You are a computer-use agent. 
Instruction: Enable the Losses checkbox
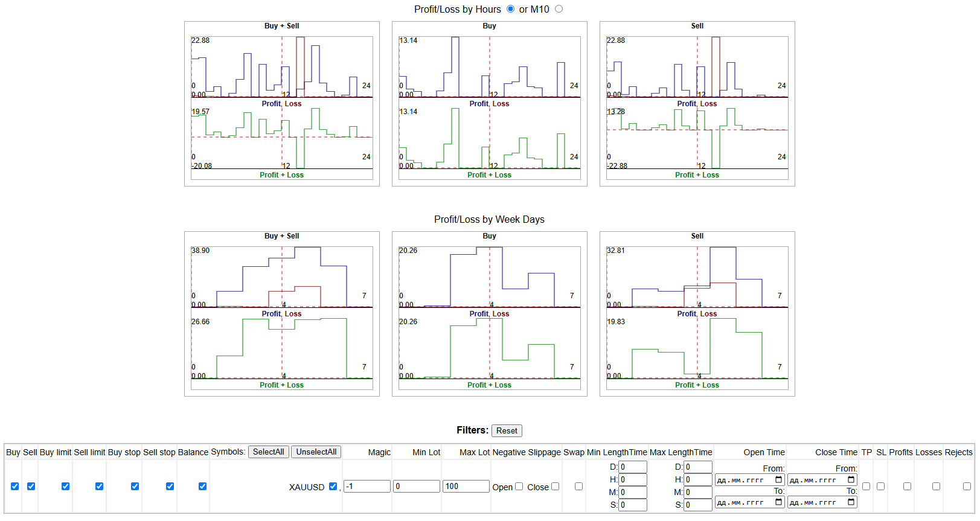click(x=936, y=486)
